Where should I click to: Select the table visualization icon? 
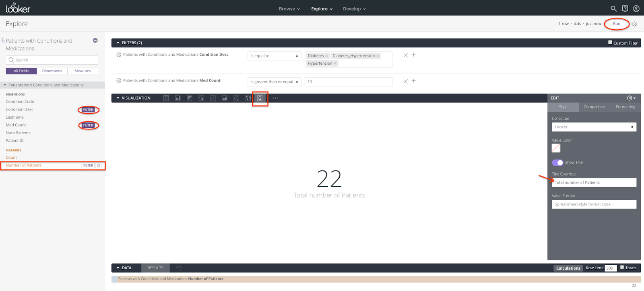click(x=166, y=98)
